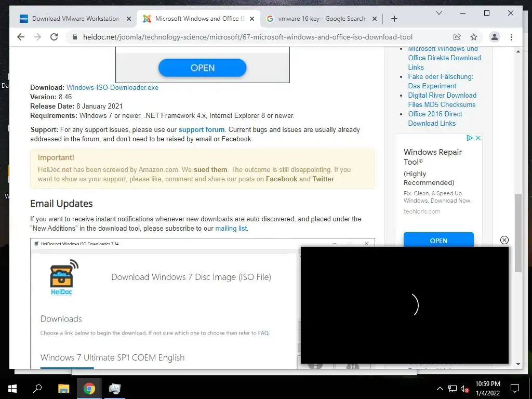
Task: Show hidden system tray icons
Action: pos(440,389)
